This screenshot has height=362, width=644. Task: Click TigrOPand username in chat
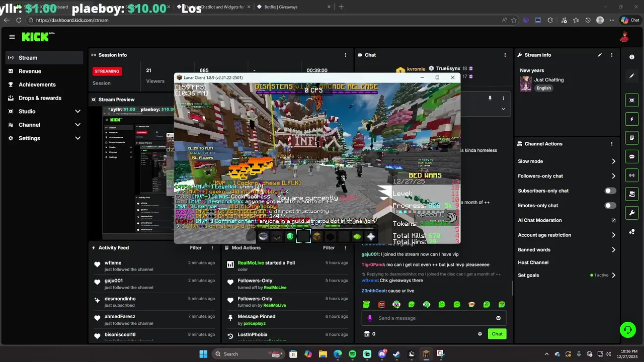pyautogui.click(x=373, y=264)
